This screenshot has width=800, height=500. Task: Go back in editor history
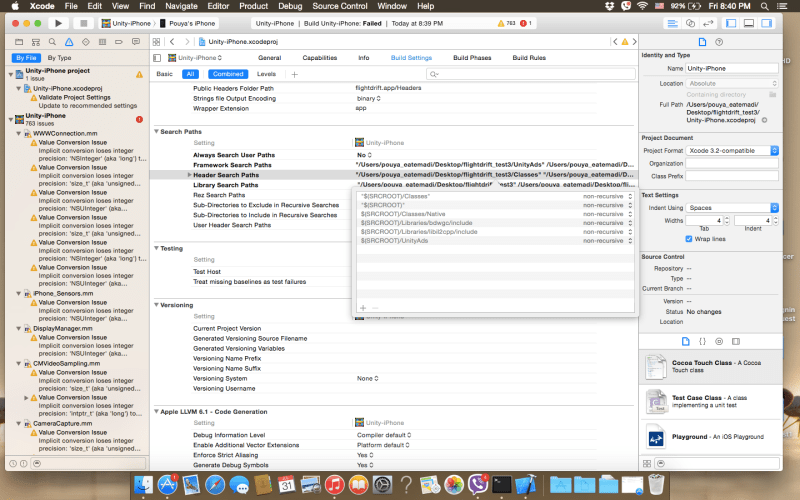click(172, 42)
